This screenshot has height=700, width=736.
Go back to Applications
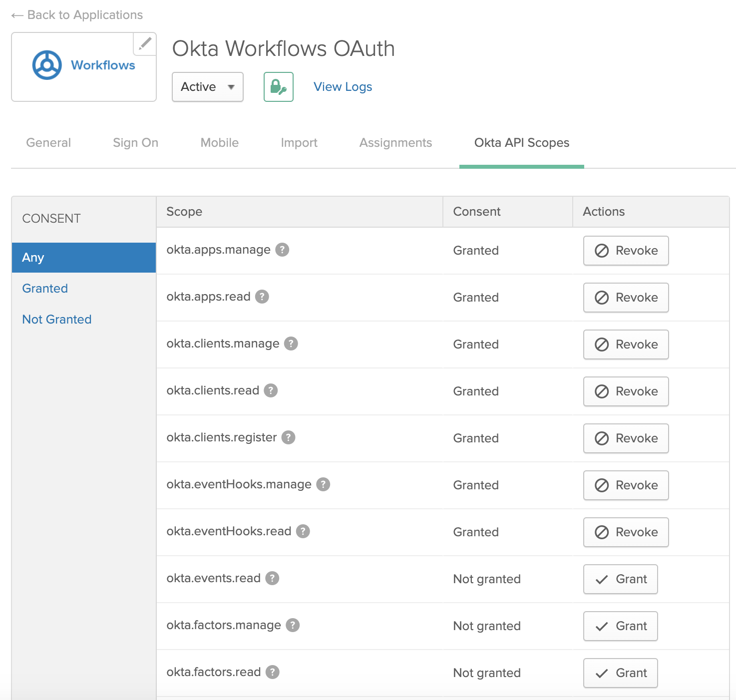[77, 15]
